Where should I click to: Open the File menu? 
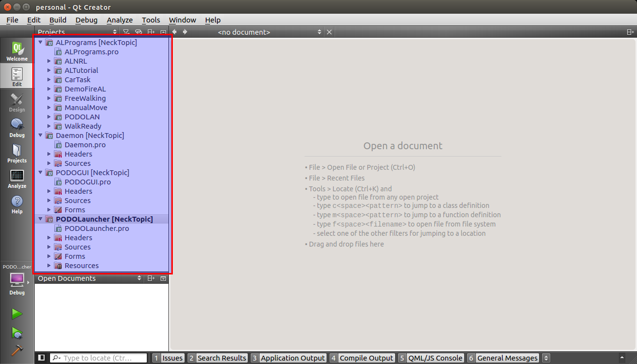pyautogui.click(x=12, y=20)
